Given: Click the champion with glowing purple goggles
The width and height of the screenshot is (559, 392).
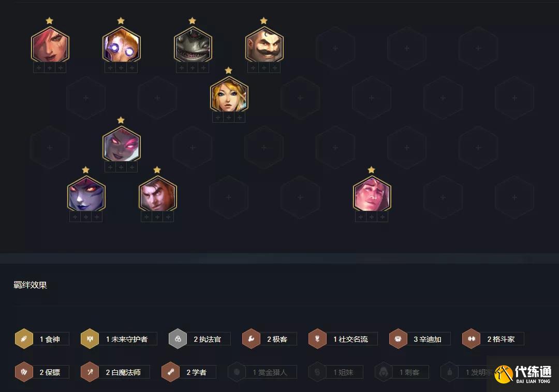Looking at the screenshot, I should 121,45.
